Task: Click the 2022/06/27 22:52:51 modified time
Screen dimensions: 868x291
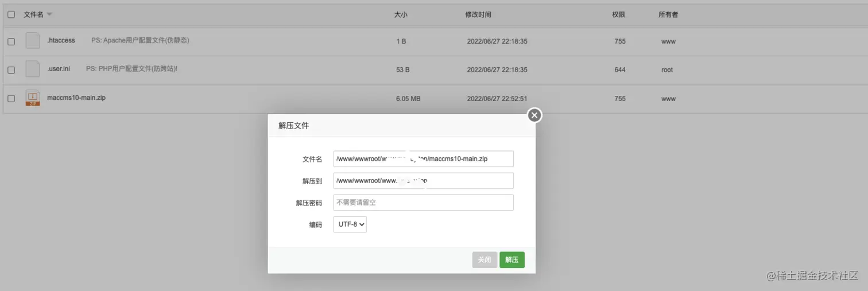Action: 497,99
